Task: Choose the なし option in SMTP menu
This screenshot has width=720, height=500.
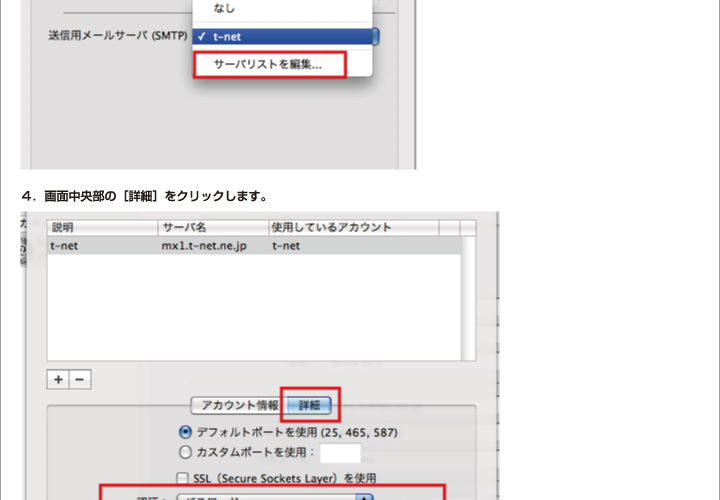Action: pos(282,8)
